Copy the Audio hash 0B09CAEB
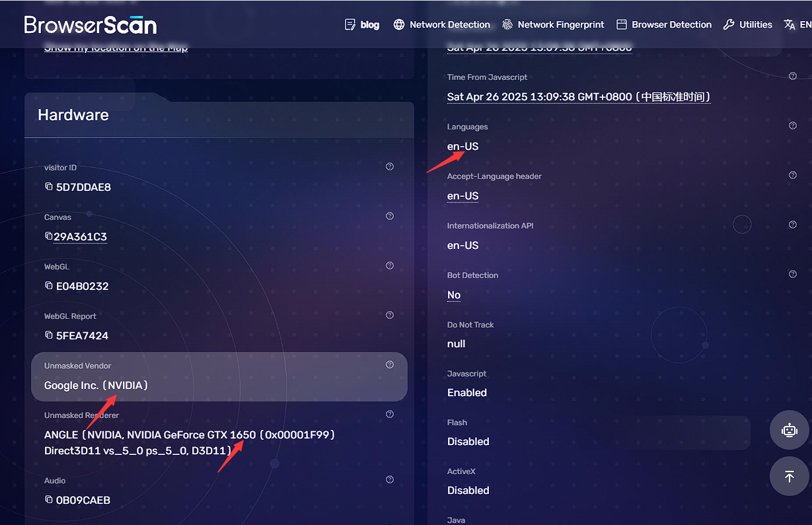Image resolution: width=812 pixels, height=525 pixels. click(48, 500)
